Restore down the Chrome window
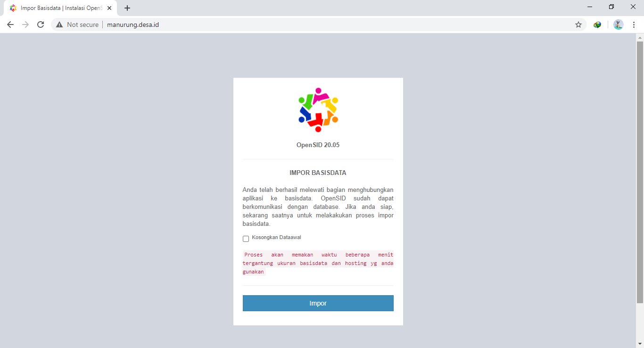This screenshot has width=644, height=348. tap(611, 7)
